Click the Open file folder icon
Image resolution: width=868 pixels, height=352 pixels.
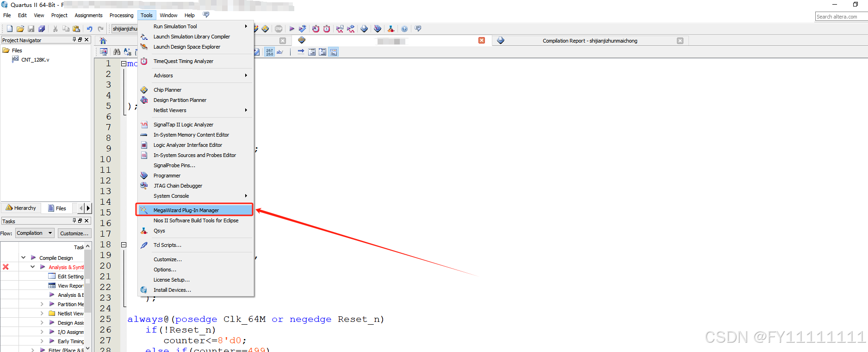[x=20, y=29]
